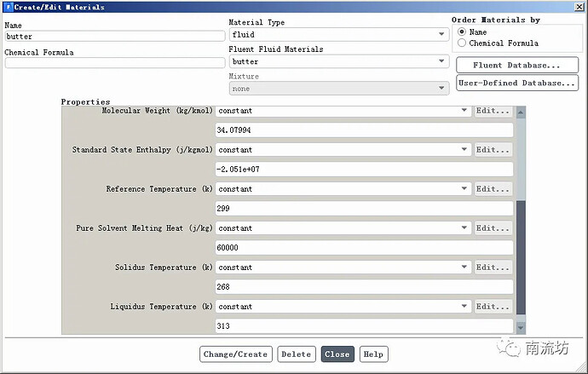Click the Melting Heat value 60000
588x374 pixels.
(x=364, y=248)
